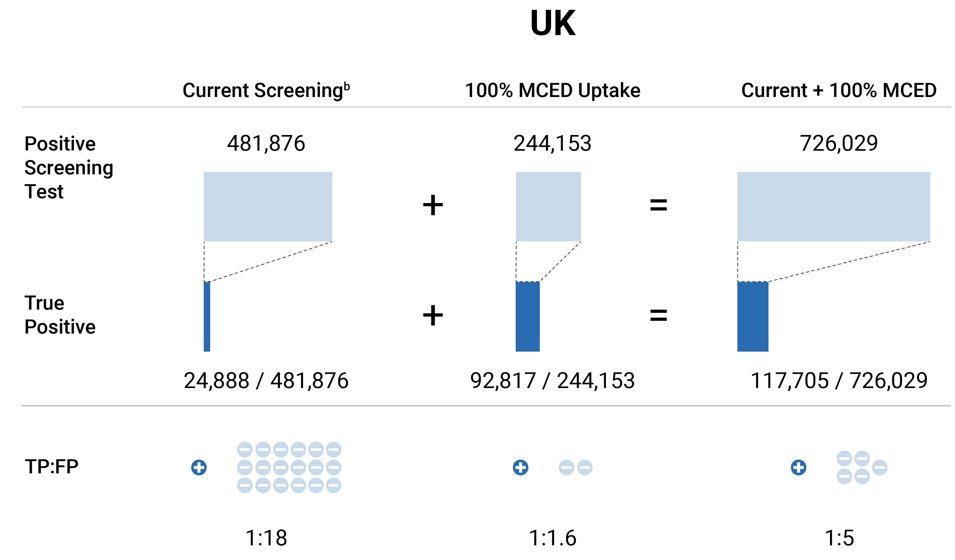955x560 pixels.
Task: Click the blue plus circle beside the 1:18 cluster
Action: click(199, 467)
